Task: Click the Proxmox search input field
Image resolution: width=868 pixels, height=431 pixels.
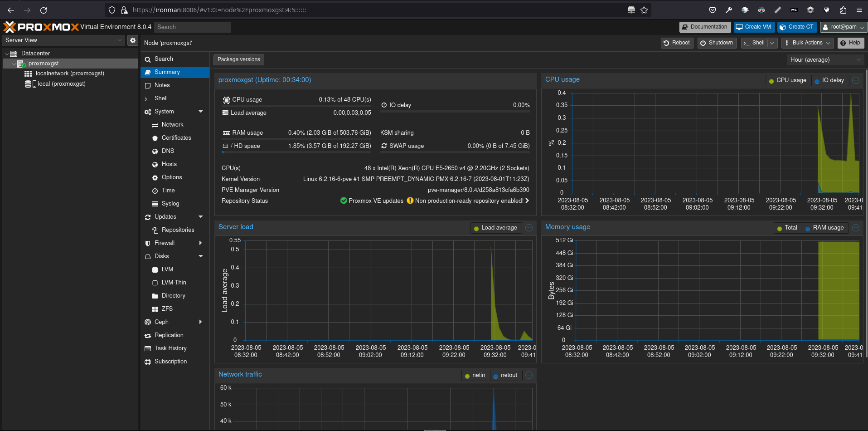Action: pos(192,27)
